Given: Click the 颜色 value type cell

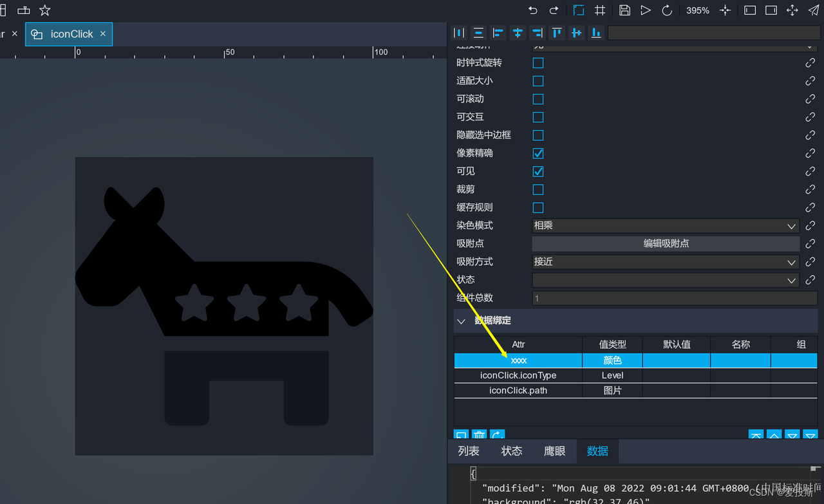Looking at the screenshot, I should [612, 360].
